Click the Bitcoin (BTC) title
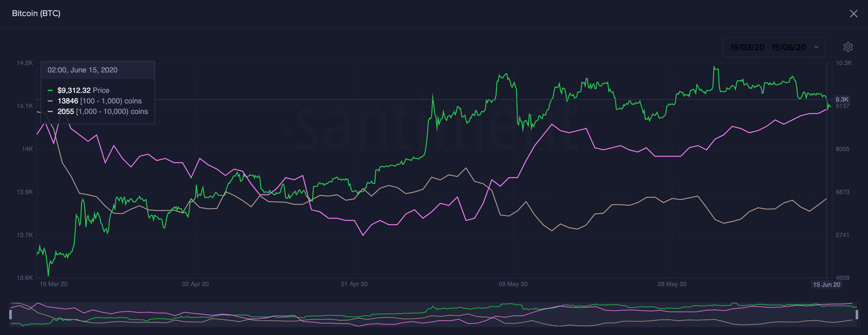The width and height of the screenshot is (868, 335). coord(36,13)
